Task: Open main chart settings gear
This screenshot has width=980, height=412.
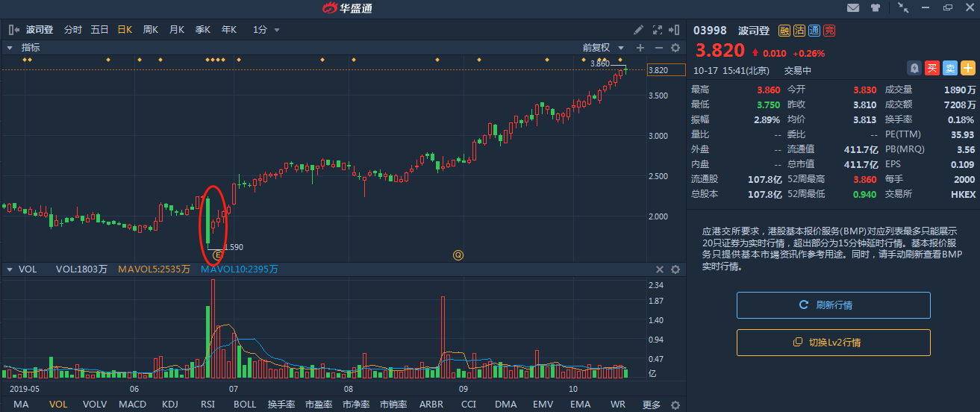Action: [x=675, y=48]
